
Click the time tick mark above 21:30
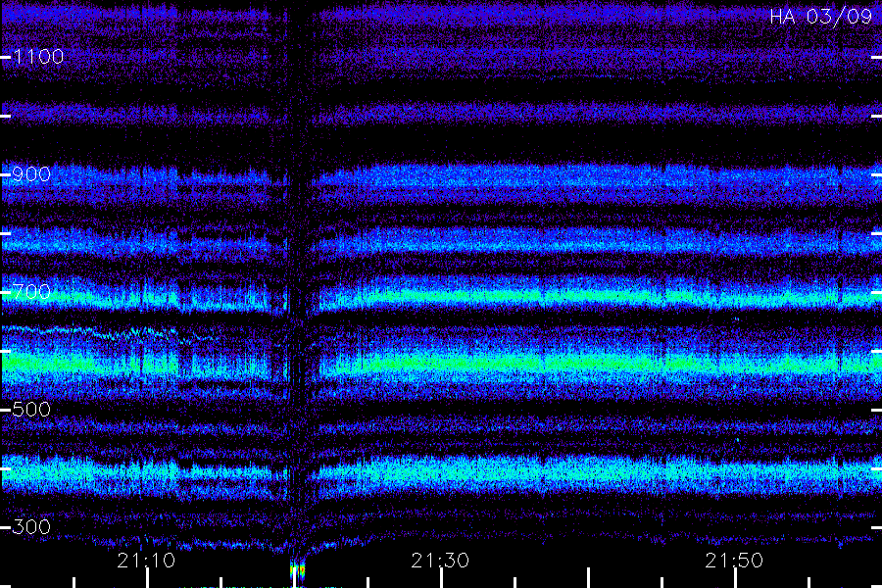[442, 578]
